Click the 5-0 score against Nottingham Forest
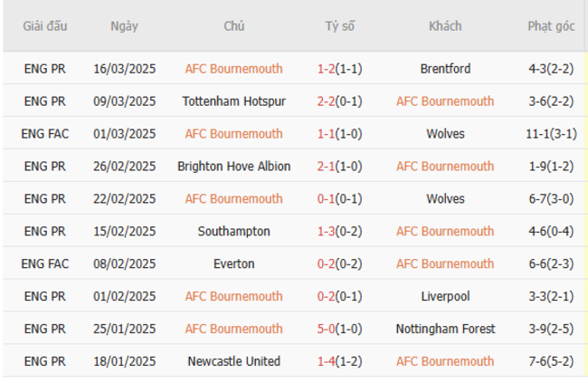This screenshot has height=383, width=588. pyautogui.click(x=327, y=330)
